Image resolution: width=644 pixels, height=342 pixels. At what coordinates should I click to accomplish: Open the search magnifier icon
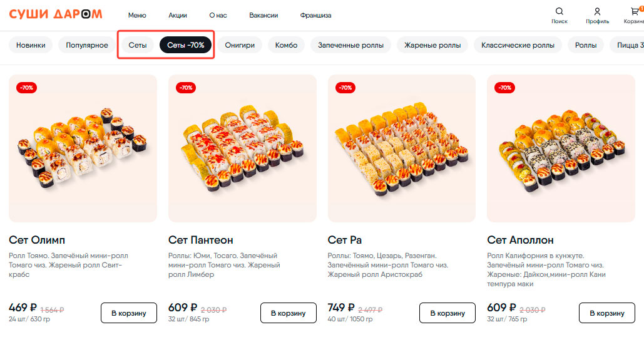pos(559,11)
